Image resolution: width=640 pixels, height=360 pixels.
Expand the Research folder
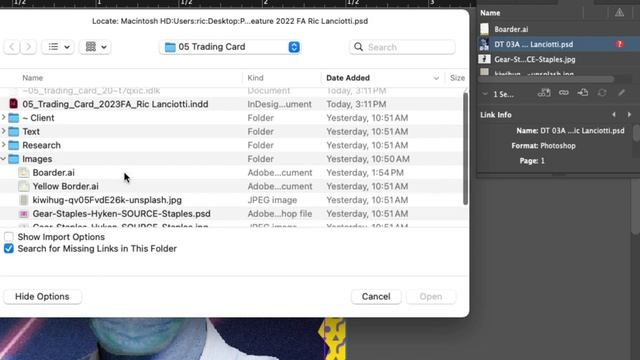coord(4,145)
